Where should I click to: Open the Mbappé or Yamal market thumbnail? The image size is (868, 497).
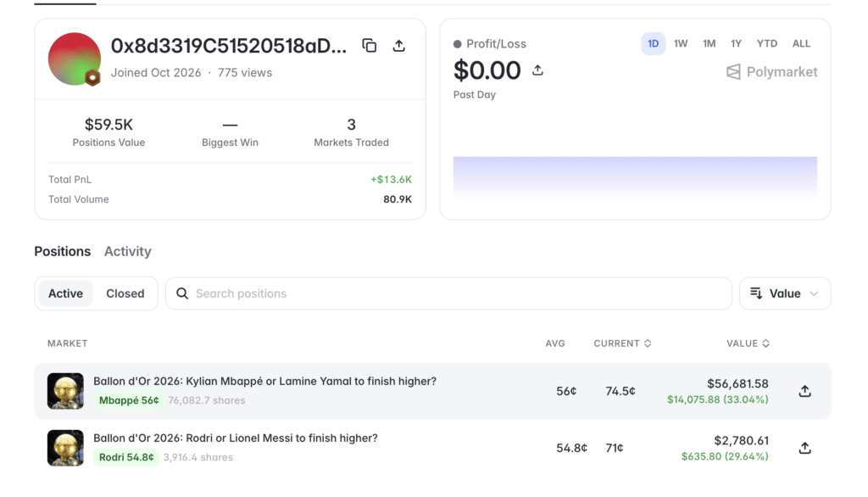(65, 391)
